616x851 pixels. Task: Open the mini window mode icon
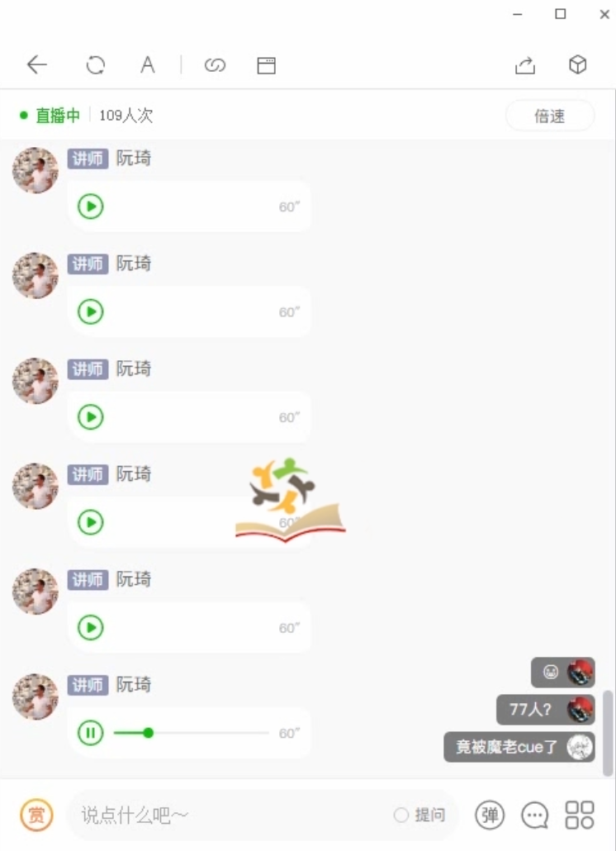pos(266,65)
